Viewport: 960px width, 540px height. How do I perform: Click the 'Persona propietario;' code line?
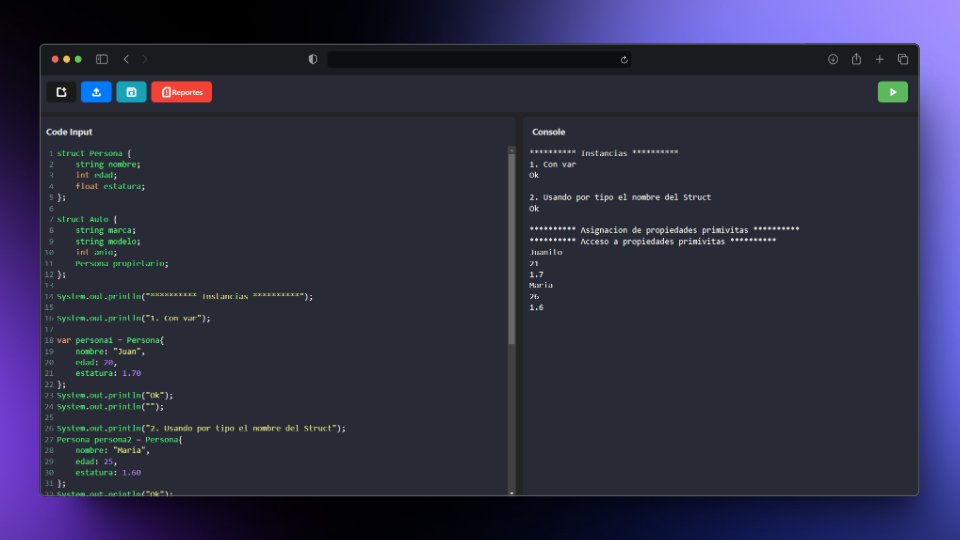click(x=122, y=263)
